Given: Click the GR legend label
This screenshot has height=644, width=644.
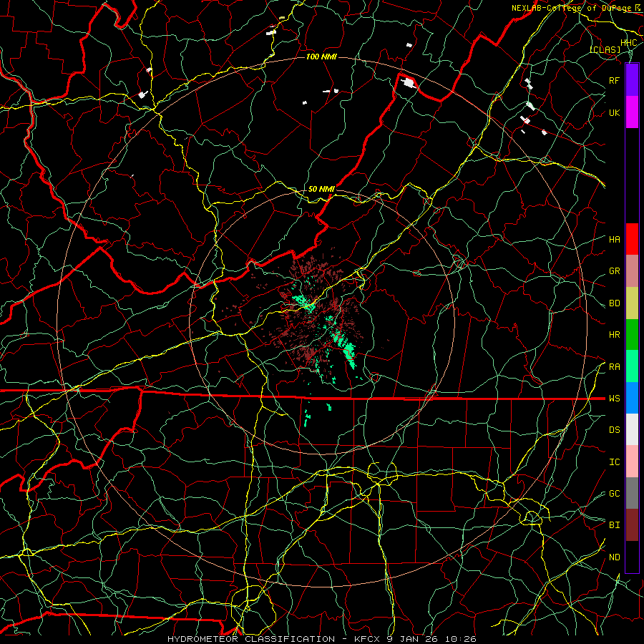Looking at the screenshot, I should coord(614,271).
